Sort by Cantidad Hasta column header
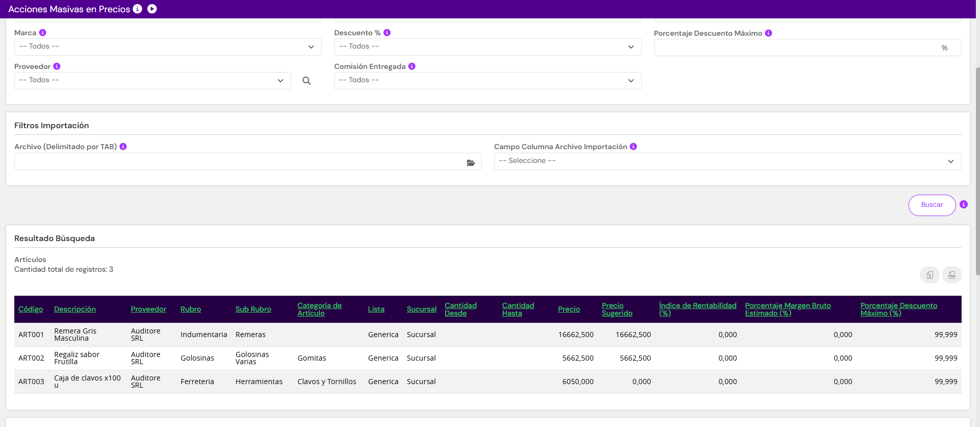 pos(518,309)
